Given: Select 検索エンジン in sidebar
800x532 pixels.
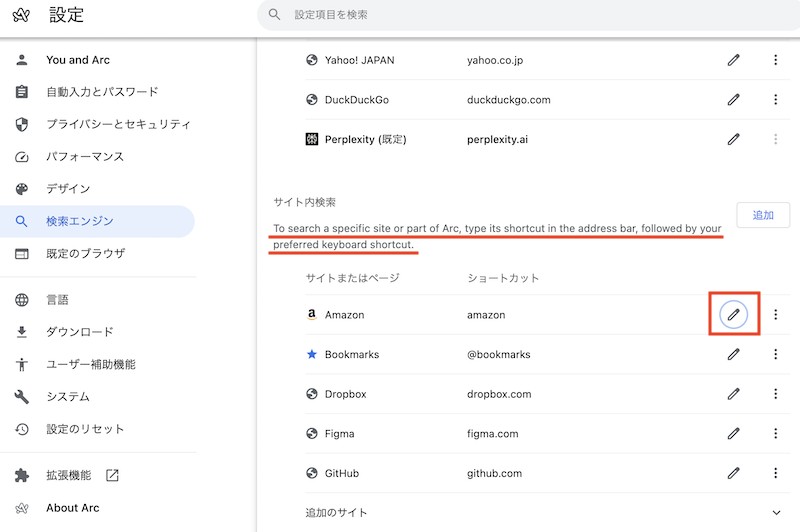Looking at the screenshot, I should (97, 221).
